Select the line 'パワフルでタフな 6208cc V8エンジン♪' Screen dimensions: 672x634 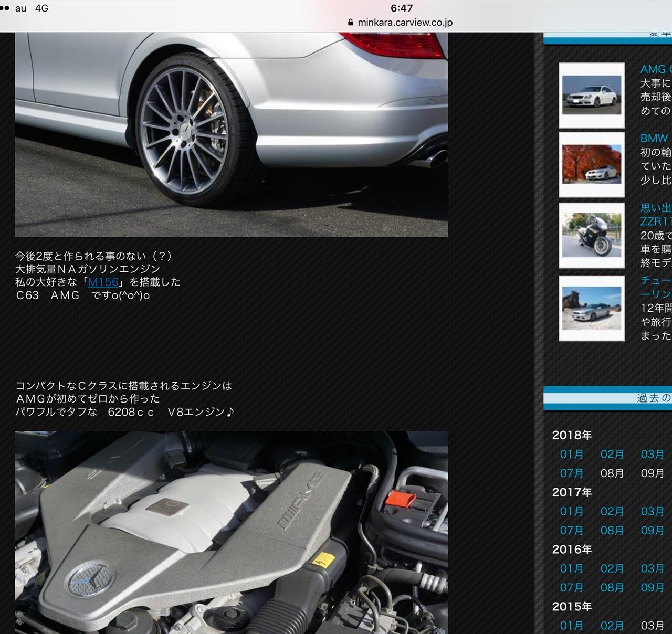[124, 412]
